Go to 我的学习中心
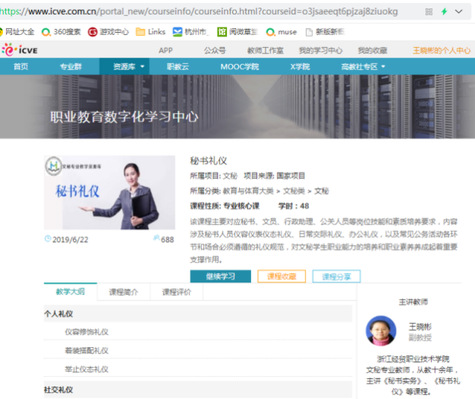The height and width of the screenshot is (399, 475). point(321,50)
